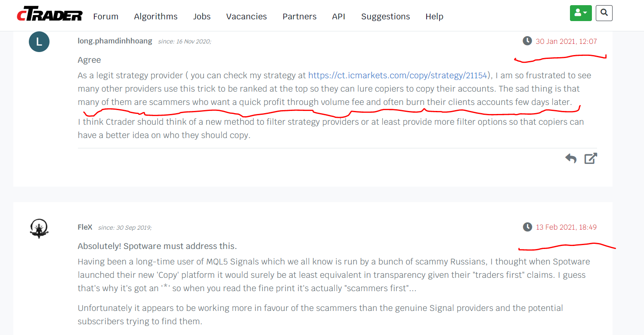Click the 13 Feb 2021, 18:49 timestamp
The height and width of the screenshot is (335, 644).
click(566, 227)
